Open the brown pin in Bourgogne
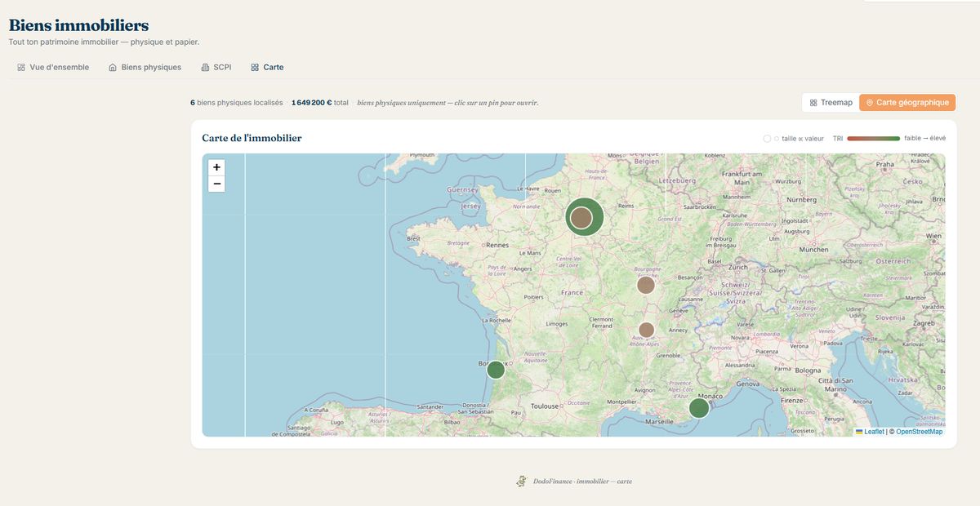The width and height of the screenshot is (980, 506). point(646,285)
